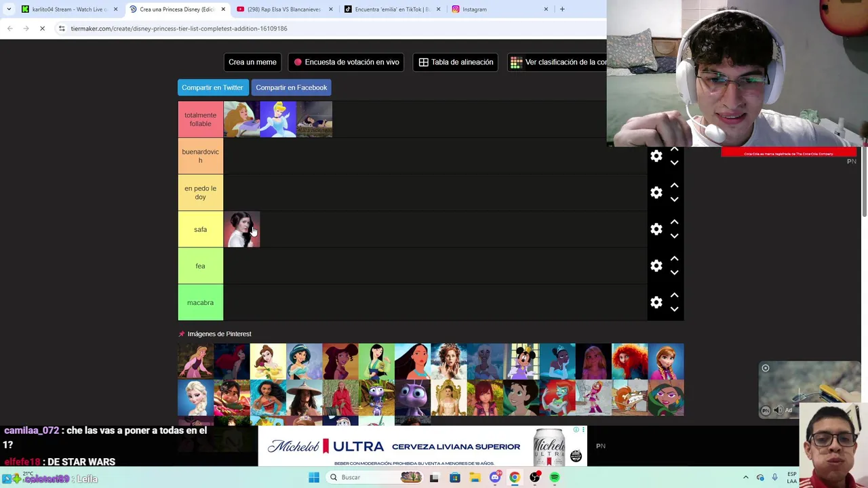View site information icon in address bar
The height and width of the screenshot is (488, 868).
click(x=62, y=28)
